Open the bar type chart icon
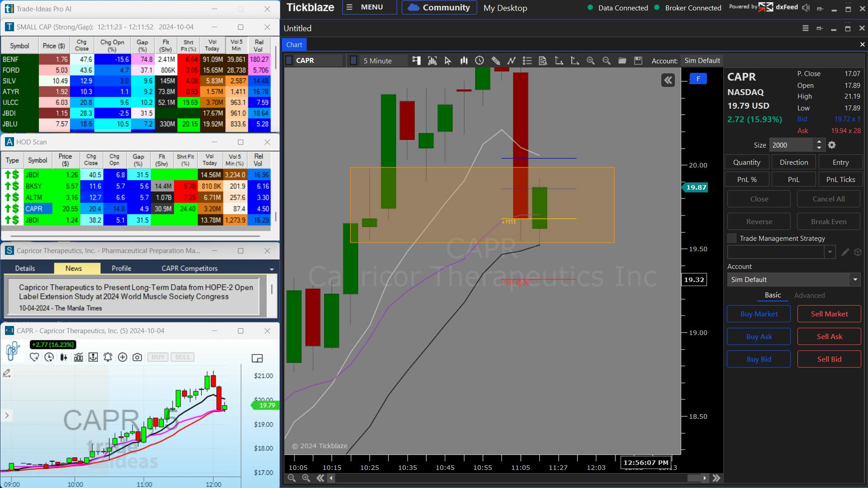Screen dimensions: 868x488 point(464,61)
